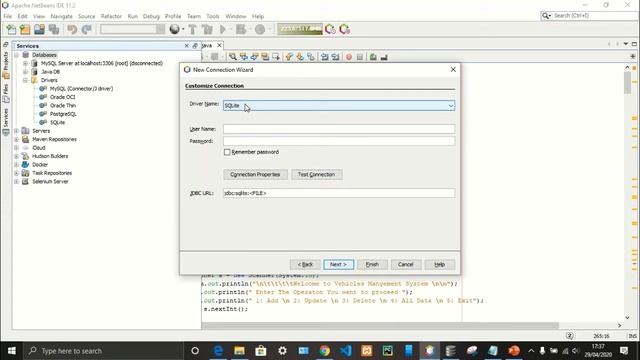
Task: Open the Tools menu
Action: [213, 16]
